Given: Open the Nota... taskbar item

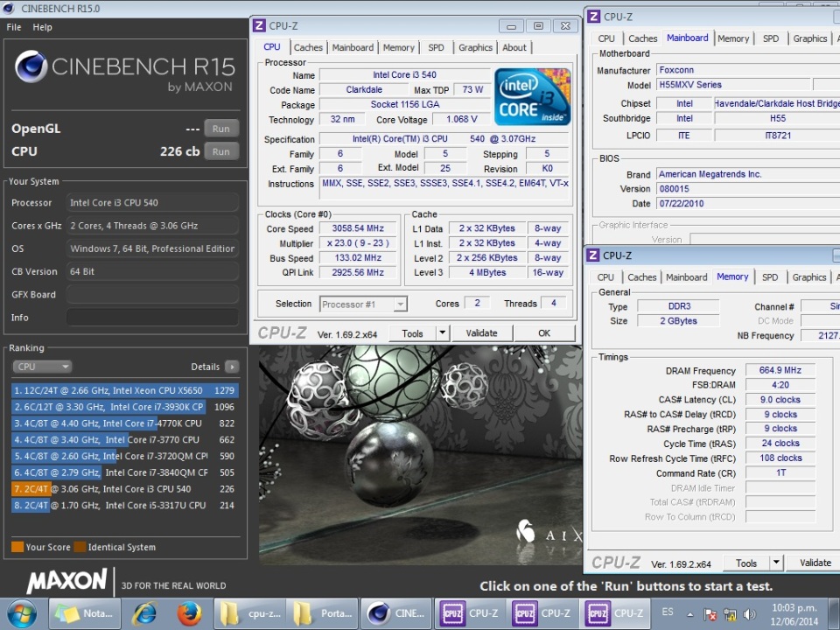Looking at the screenshot, I should click(85, 614).
